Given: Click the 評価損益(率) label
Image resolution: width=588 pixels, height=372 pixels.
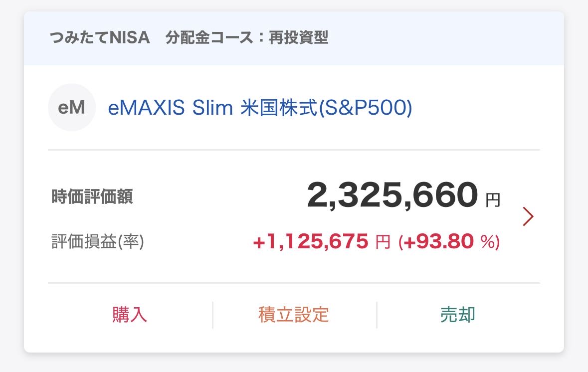Looking at the screenshot, I should [x=97, y=242].
